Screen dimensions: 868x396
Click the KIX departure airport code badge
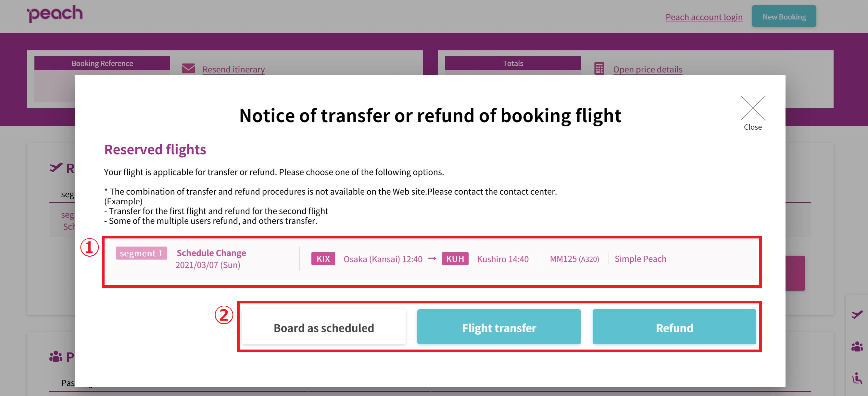tap(323, 259)
